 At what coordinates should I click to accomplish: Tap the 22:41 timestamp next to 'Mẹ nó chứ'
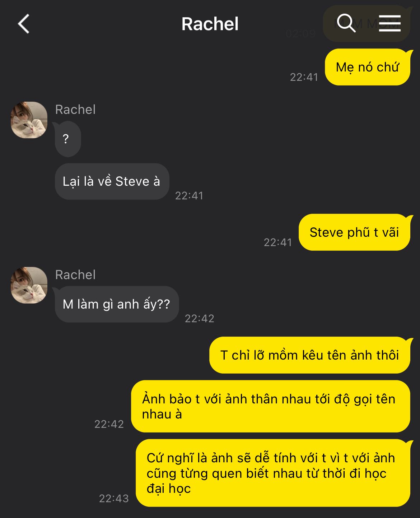(x=304, y=77)
